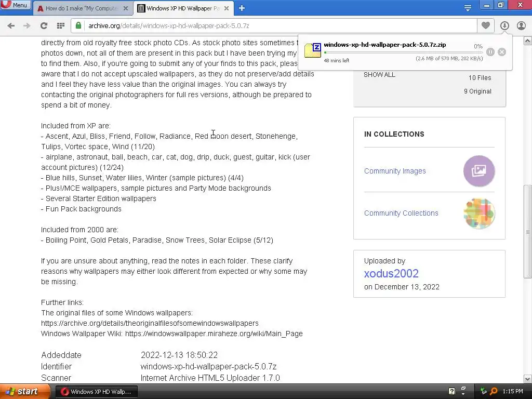Image resolution: width=532 pixels, height=399 pixels.
Task: Close the Windows XP HD Wallpaper tab
Action: click(x=227, y=8)
